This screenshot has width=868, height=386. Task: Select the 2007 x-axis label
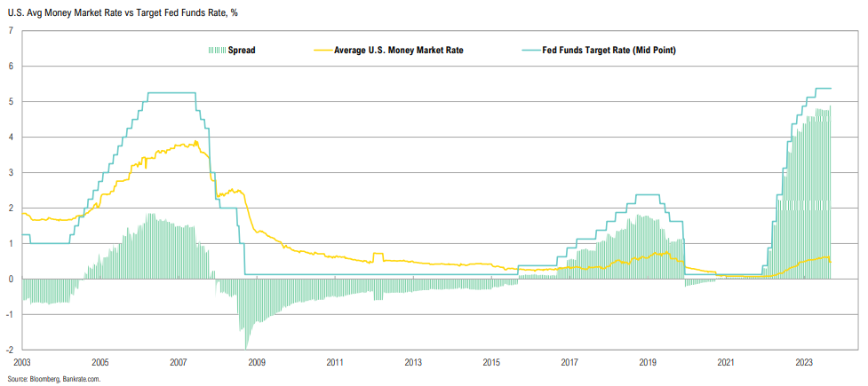point(179,362)
